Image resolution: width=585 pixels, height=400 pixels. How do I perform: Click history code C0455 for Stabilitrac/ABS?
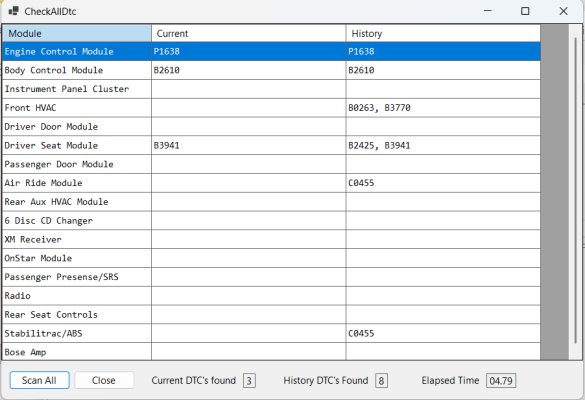pyautogui.click(x=361, y=333)
